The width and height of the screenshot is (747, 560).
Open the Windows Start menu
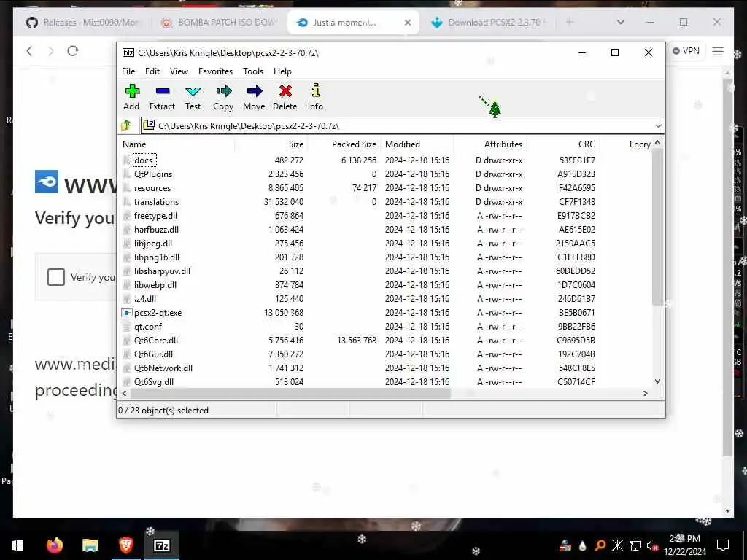pyautogui.click(x=18, y=545)
